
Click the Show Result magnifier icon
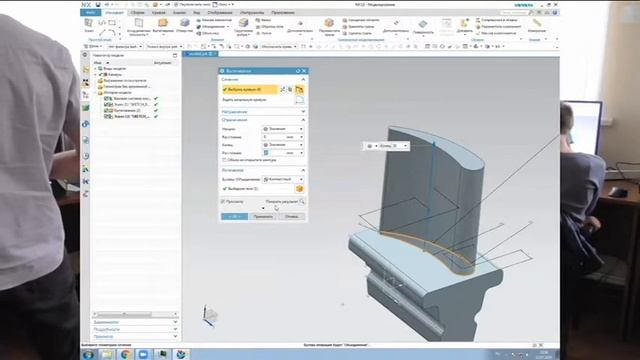tap(302, 201)
